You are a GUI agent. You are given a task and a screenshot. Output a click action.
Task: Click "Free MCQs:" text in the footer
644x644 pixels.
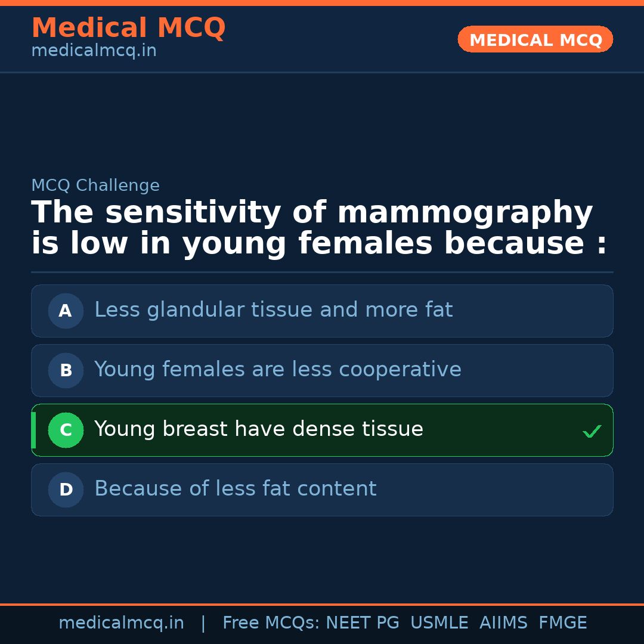click(271, 623)
